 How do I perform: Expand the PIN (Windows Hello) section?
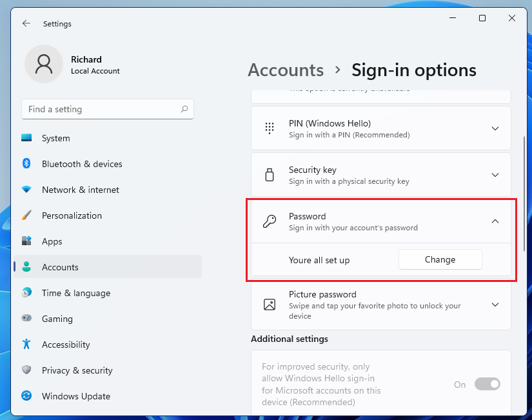(x=495, y=128)
